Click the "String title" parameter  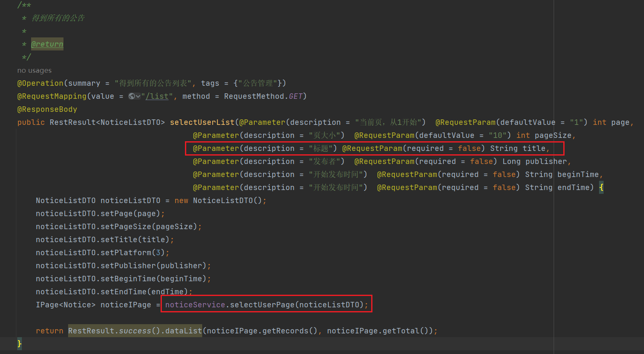coord(518,148)
